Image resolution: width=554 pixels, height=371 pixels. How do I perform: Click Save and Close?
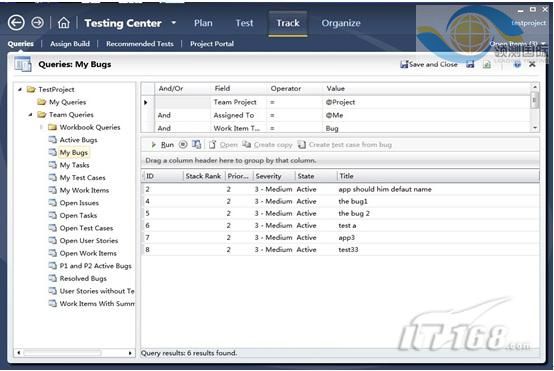pos(429,64)
